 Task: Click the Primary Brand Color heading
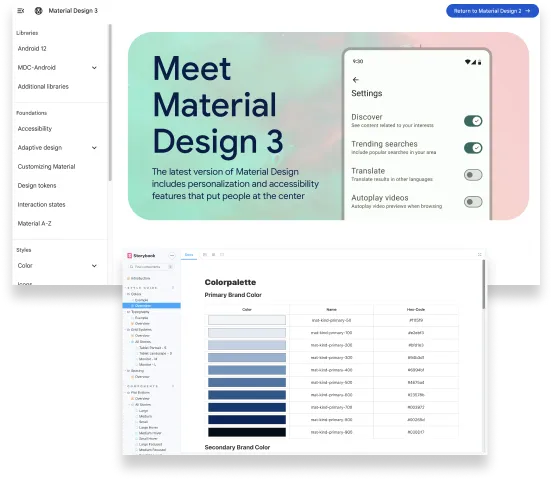pos(233,295)
